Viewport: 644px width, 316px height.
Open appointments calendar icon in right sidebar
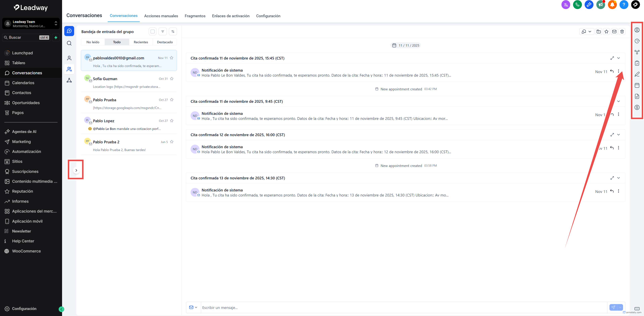click(x=637, y=85)
